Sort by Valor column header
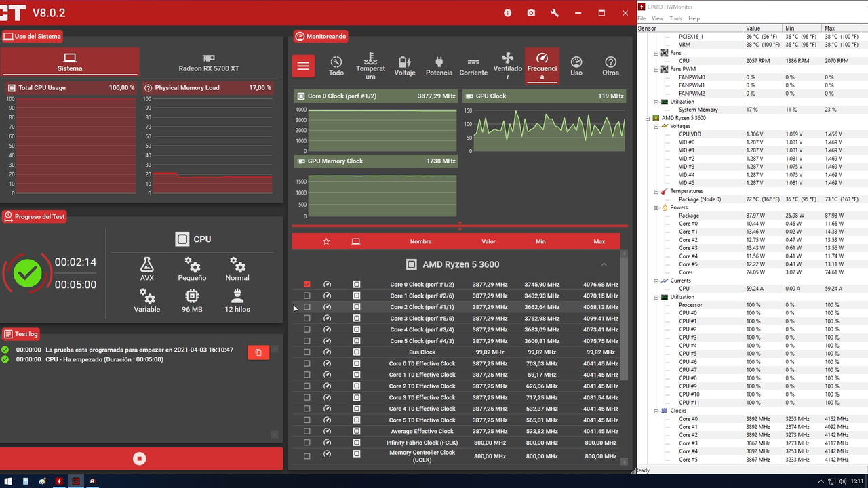The width and height of the screenshot is (868, 488). (488, 241)
